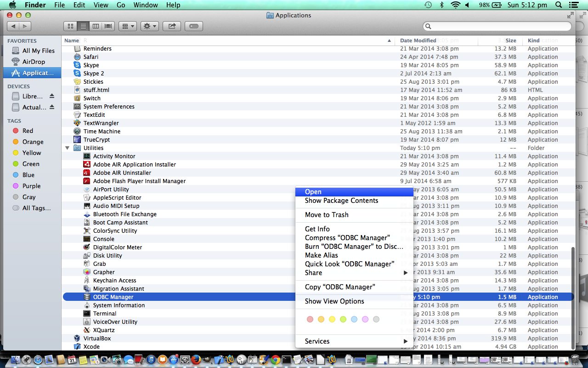Go back with the toolbar back arrow

[x=13, y=26]
